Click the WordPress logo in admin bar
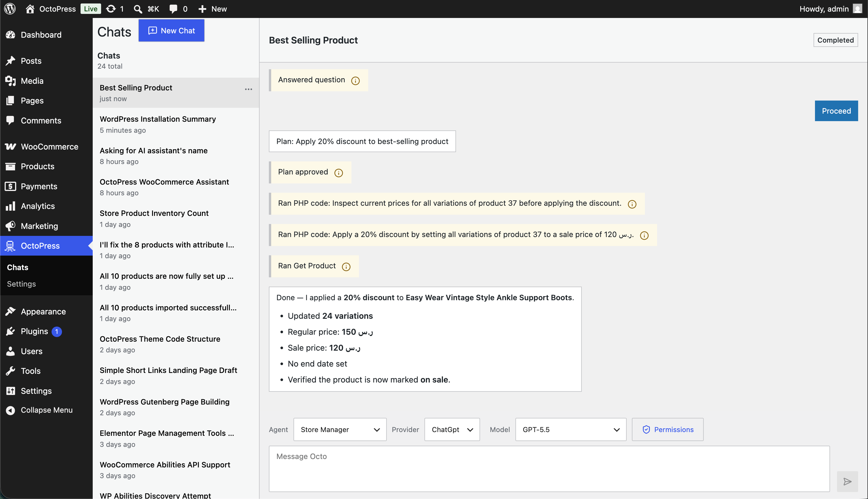 click(x=10, y=9)
